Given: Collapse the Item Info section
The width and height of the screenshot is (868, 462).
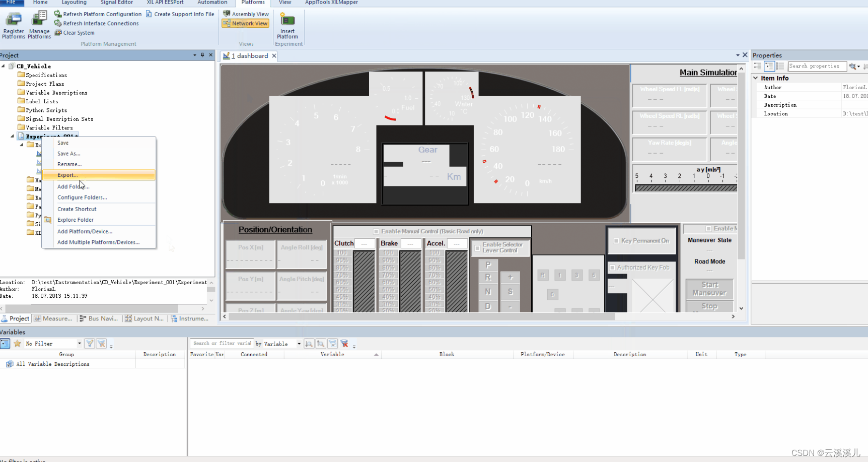Looking at the screenshot, I should click(756, 78).
